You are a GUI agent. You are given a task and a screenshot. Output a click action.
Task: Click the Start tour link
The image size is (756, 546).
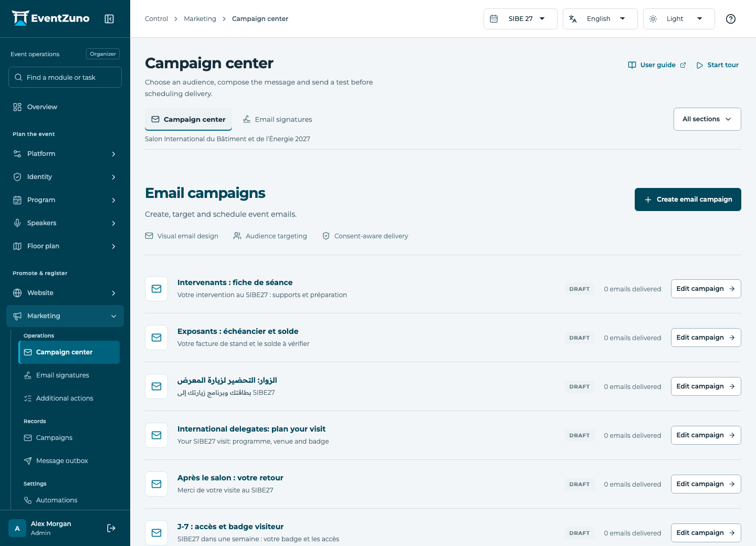pyautogui.click(x=717, y=65)
